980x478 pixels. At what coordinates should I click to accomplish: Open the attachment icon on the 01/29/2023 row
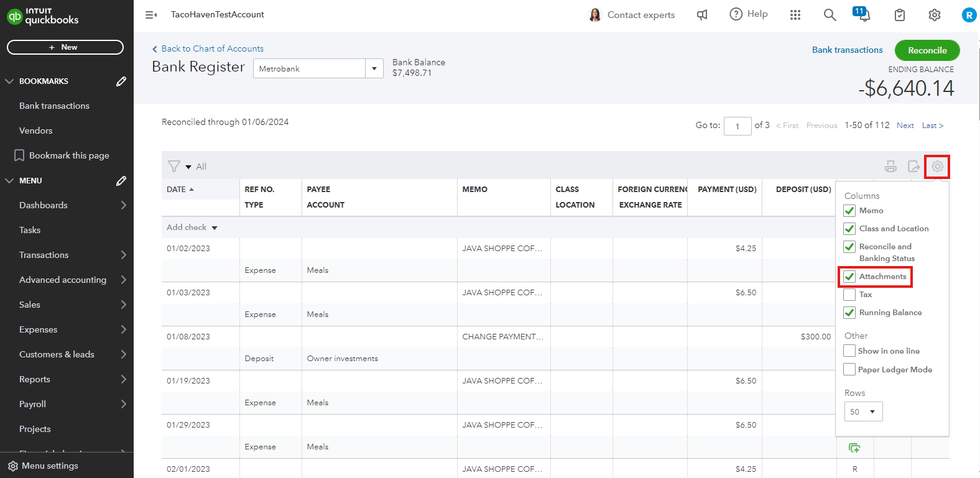click(854, 448)
